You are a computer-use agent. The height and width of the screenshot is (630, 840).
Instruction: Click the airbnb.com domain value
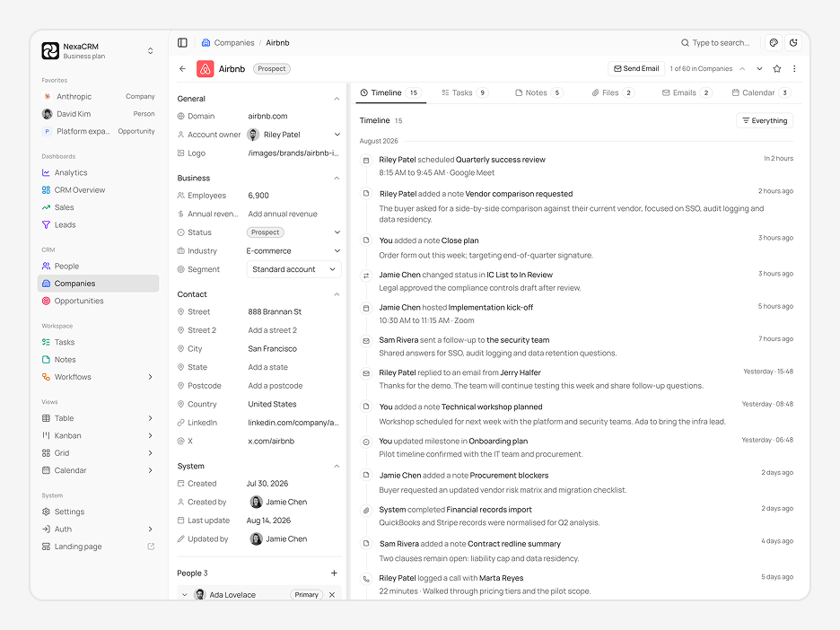(267, 117)
